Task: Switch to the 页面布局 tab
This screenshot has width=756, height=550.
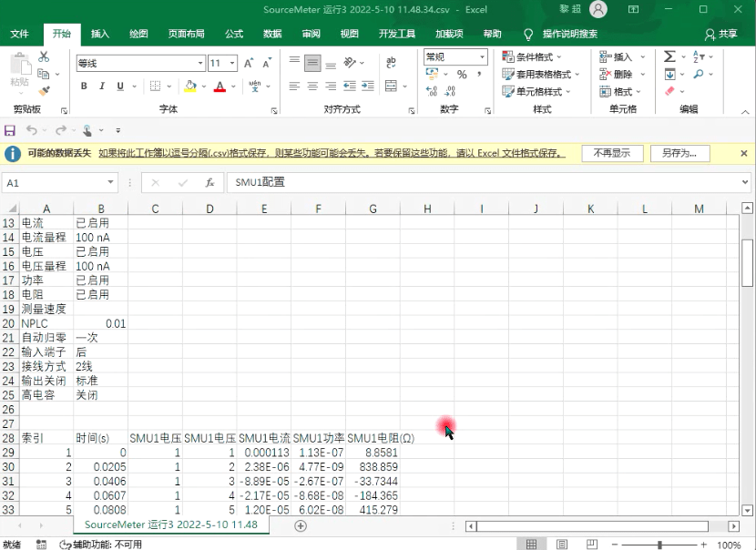Action: [186, 34]
